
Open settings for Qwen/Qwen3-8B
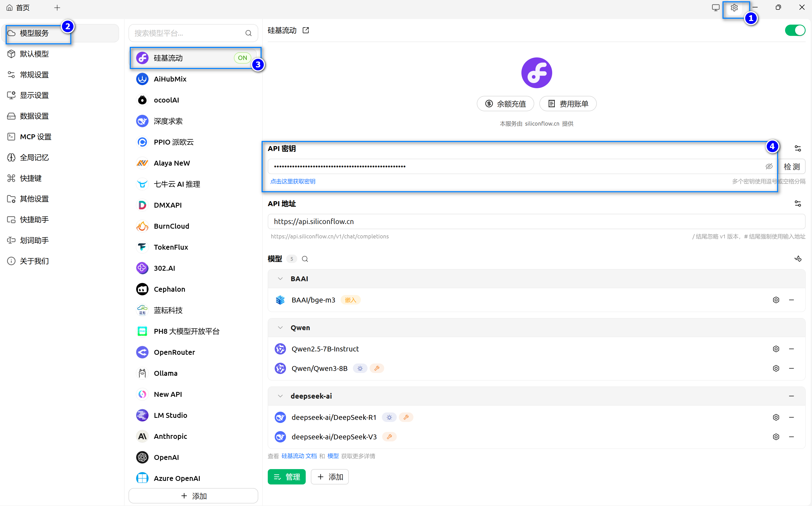tap(776, 368)
